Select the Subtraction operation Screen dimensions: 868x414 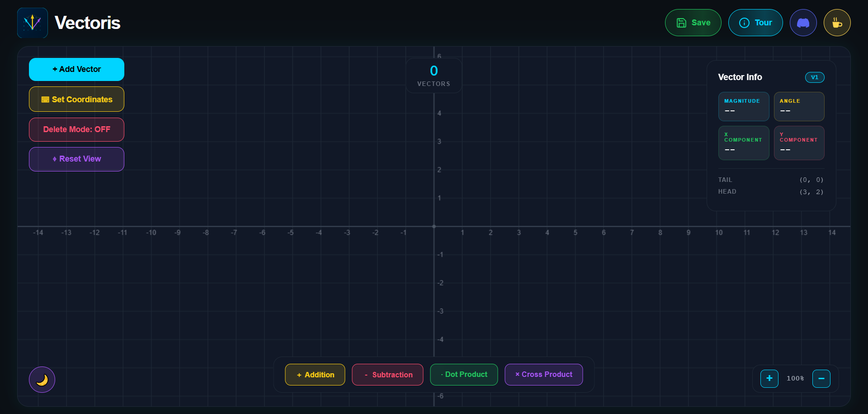(387, 375)
